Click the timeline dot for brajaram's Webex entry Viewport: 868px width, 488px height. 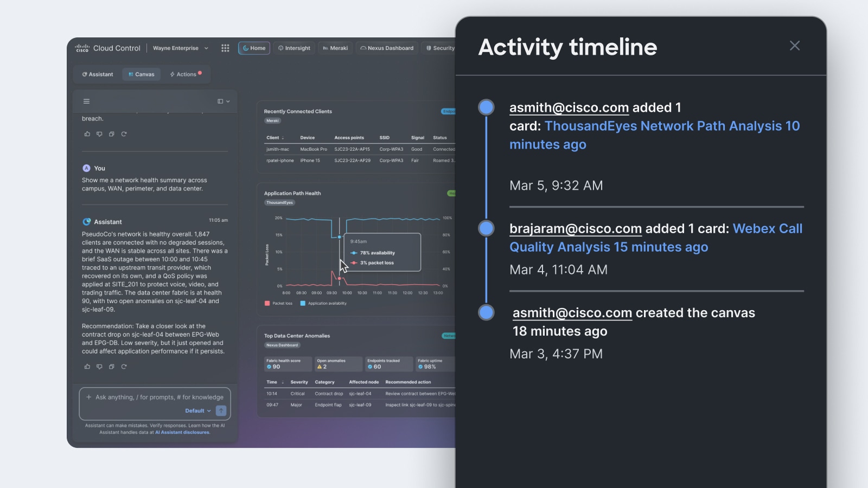pos(487,228)
